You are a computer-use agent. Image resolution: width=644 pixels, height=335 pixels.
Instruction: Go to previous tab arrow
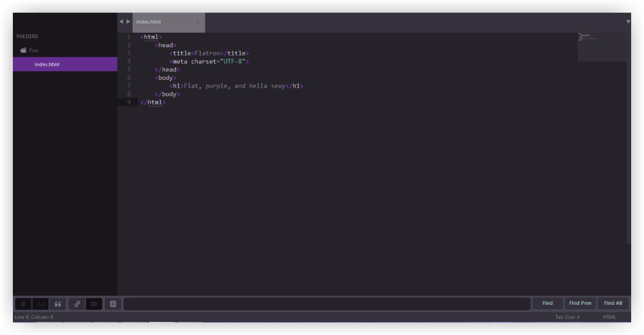pyautogui.click(x=121, y=22)
